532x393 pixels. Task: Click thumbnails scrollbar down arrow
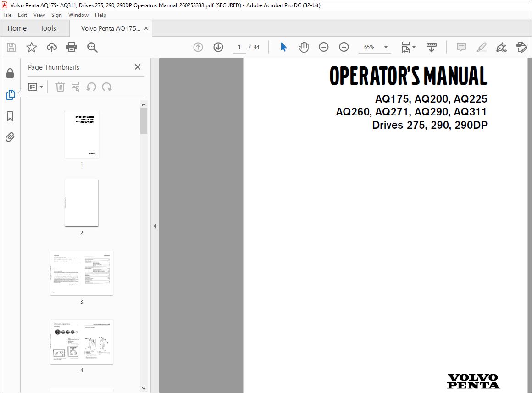coord(144,388)
